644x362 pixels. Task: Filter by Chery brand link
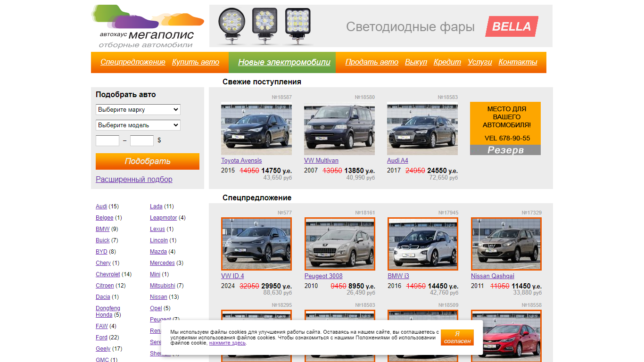[x=103, y=263]
